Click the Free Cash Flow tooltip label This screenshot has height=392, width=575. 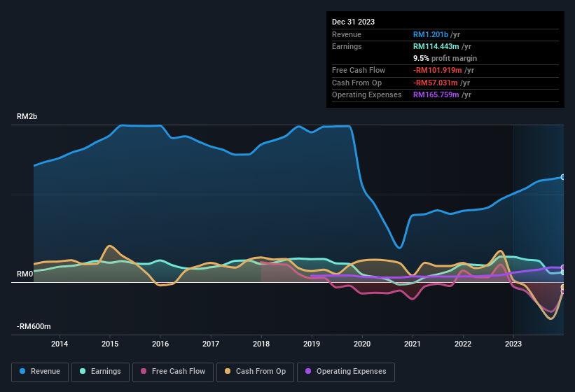(359, 70)
